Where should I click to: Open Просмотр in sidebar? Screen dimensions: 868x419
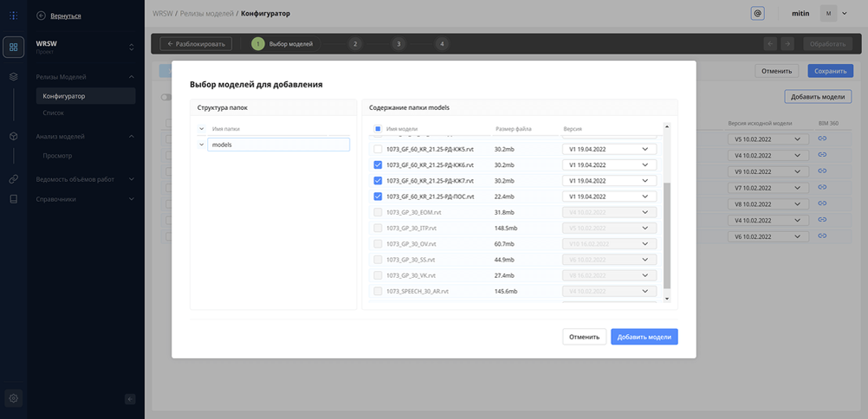click(x=57, y=156)
